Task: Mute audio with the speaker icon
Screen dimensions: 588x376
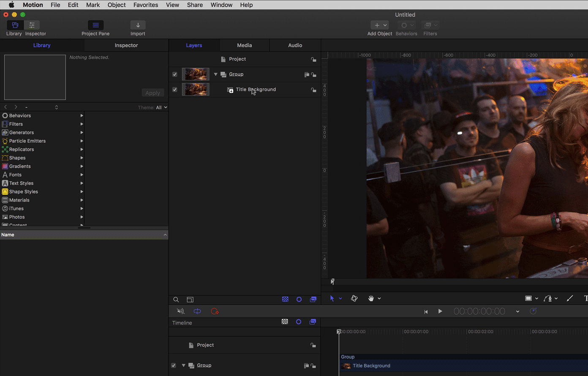Action: click(x=181, y=311)
